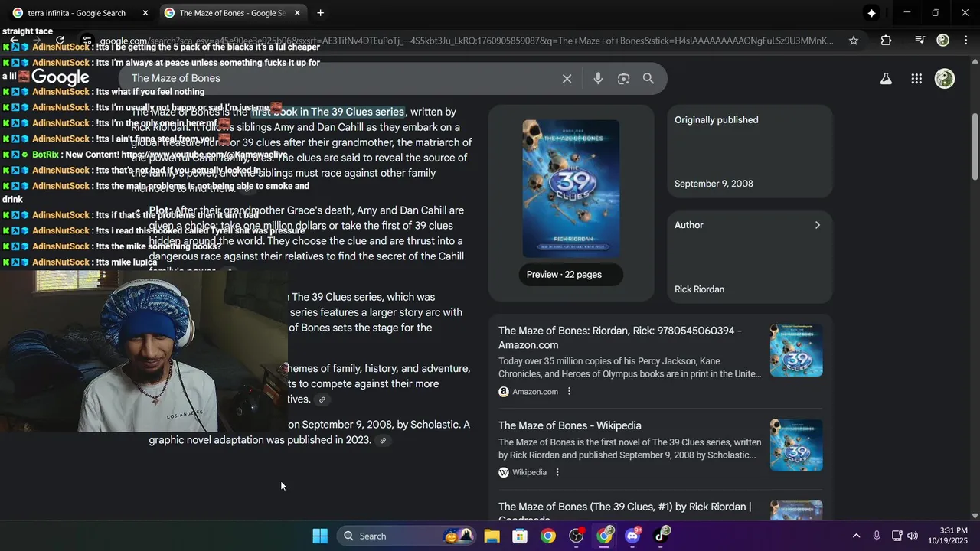Open the clock showing 3:31 PM

pyautogui.click(x=948, y=536)
